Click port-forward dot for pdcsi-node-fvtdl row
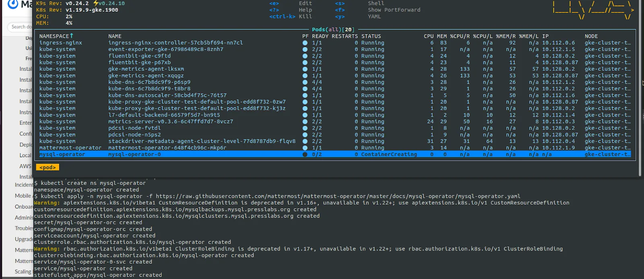 pyautogui.click(x=305, y=128)
